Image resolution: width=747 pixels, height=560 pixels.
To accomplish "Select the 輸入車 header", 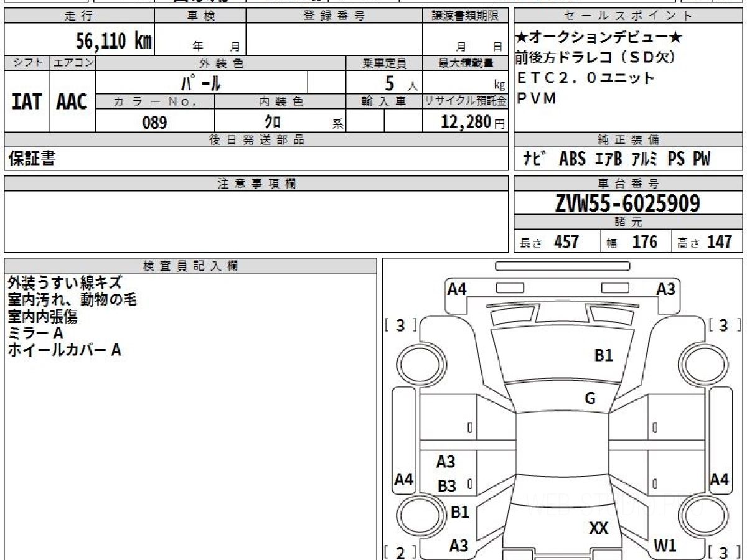I will click(384, 101).
